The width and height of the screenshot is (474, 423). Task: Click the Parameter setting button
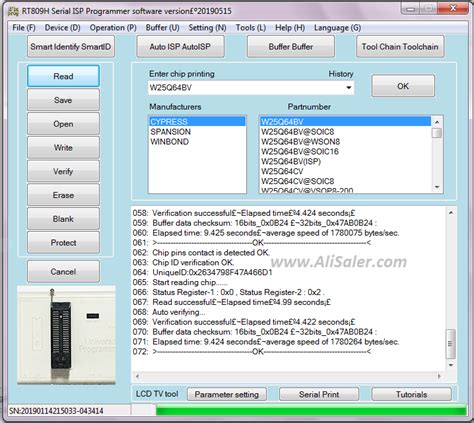[227, 394]
